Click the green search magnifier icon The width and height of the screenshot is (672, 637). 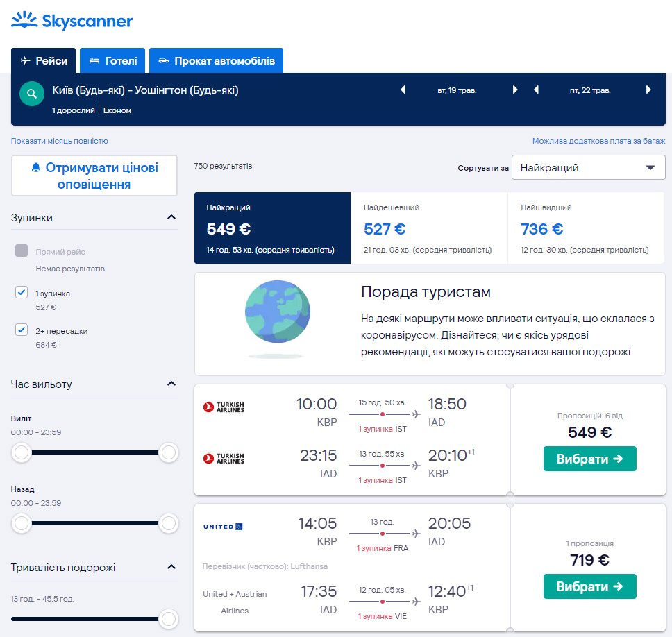coord(32,94)
